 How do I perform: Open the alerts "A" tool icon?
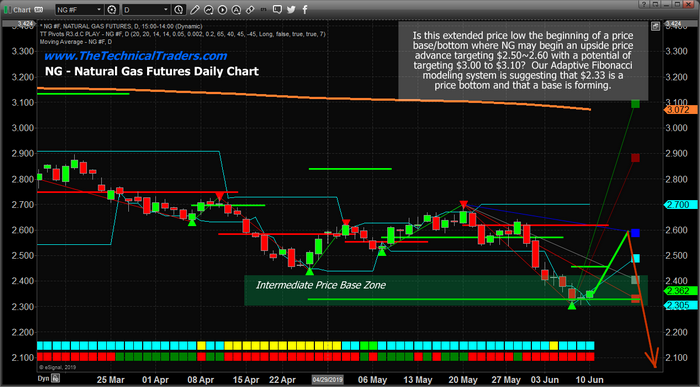pyautogui.click(x=236, y=9)
